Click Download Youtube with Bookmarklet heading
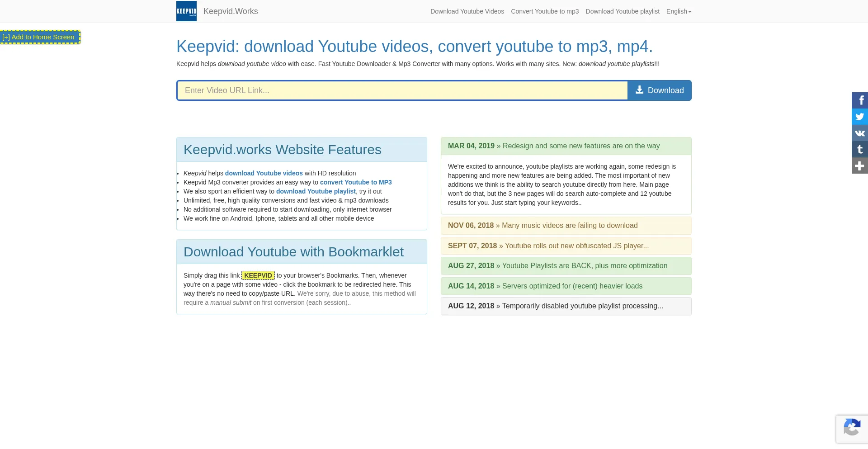The height and width of the screenshot is (449, 868). point(293,252)
